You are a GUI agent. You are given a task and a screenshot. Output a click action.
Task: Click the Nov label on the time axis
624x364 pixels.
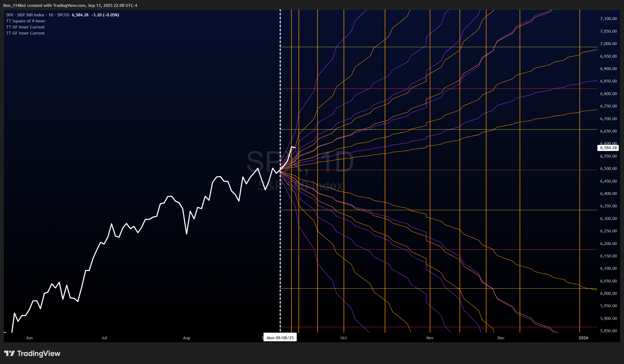tap(430, 338)
